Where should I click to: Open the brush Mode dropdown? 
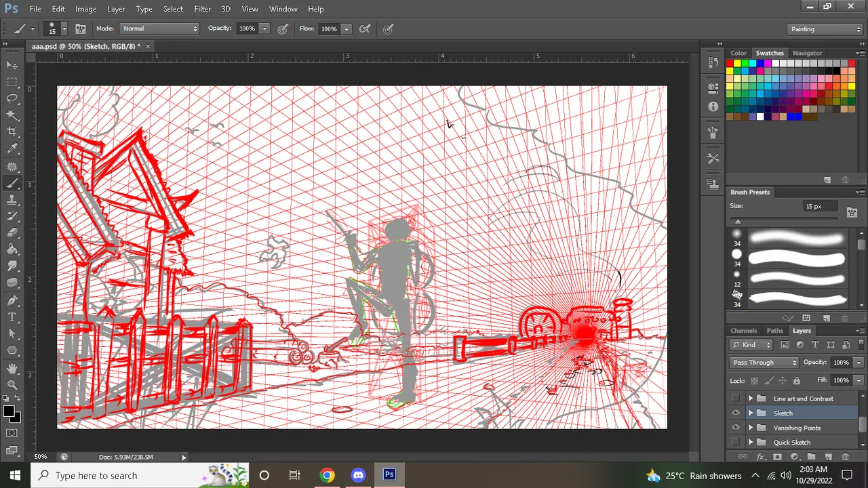(x=159, y=28)
